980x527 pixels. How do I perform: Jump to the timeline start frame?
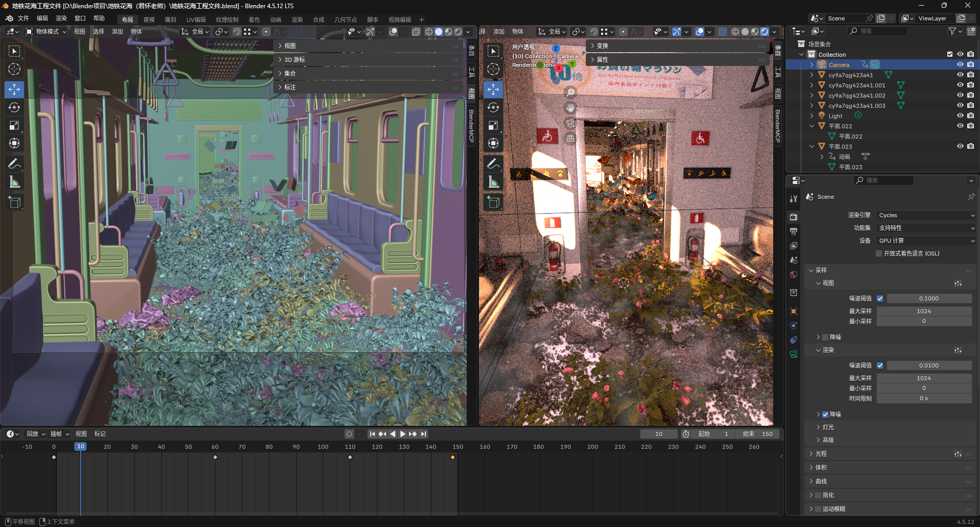372,434
